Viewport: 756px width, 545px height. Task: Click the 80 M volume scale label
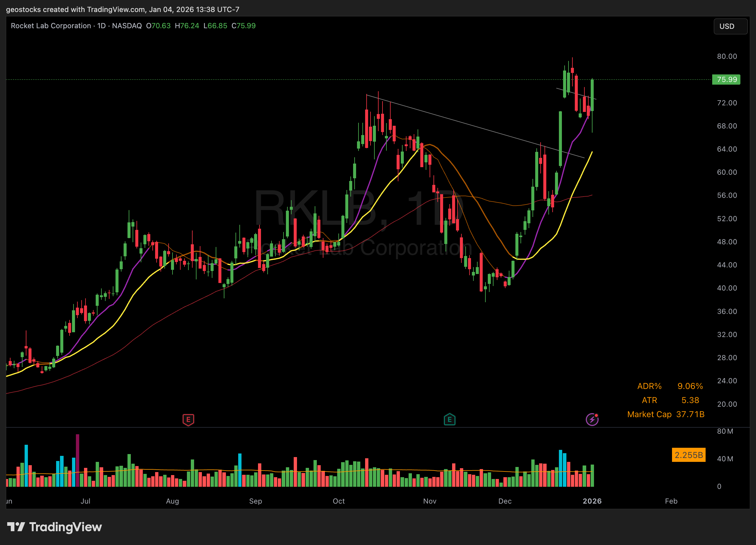[x=725, y=431]
